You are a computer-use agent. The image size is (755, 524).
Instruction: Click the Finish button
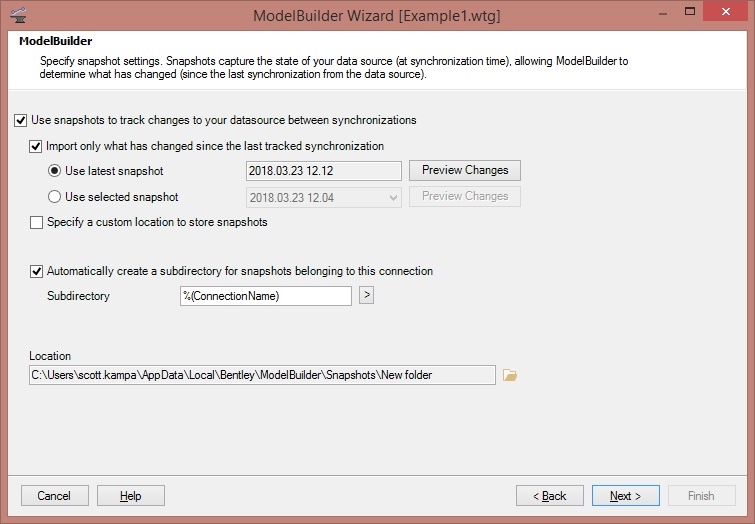(702, 496)
